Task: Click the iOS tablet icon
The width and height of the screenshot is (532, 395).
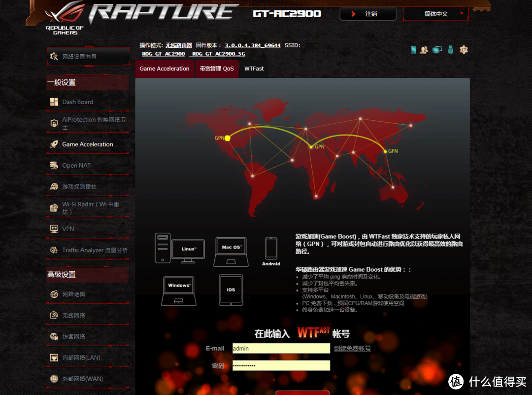Action: coord(231,290)
